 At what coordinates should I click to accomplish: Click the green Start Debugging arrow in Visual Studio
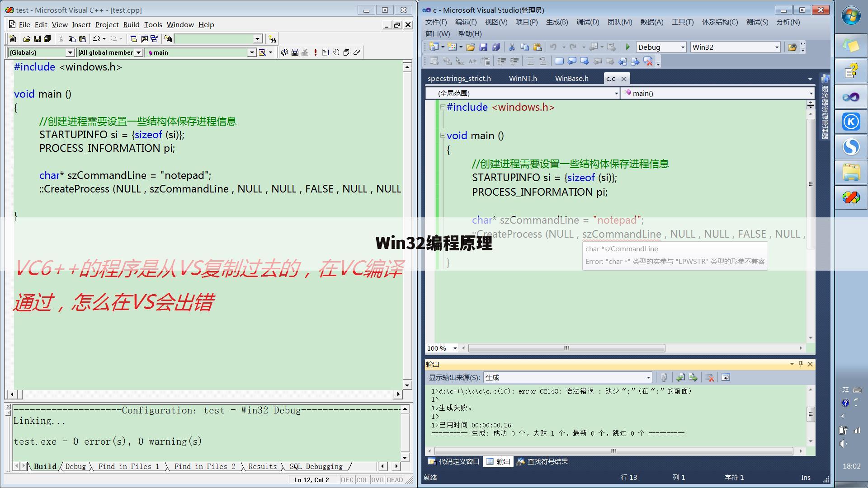click(627, 47)
